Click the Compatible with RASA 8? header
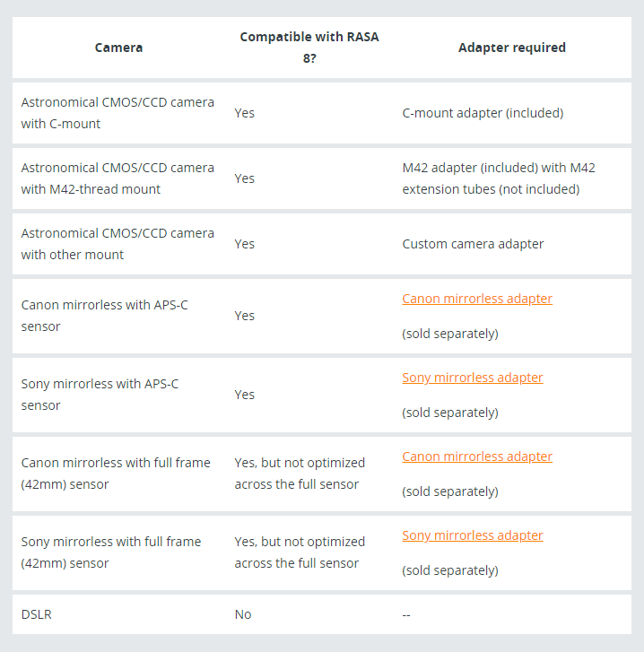The width and height of the screenshot is (644, 652). pyautogui.click(x=309, y=48)
